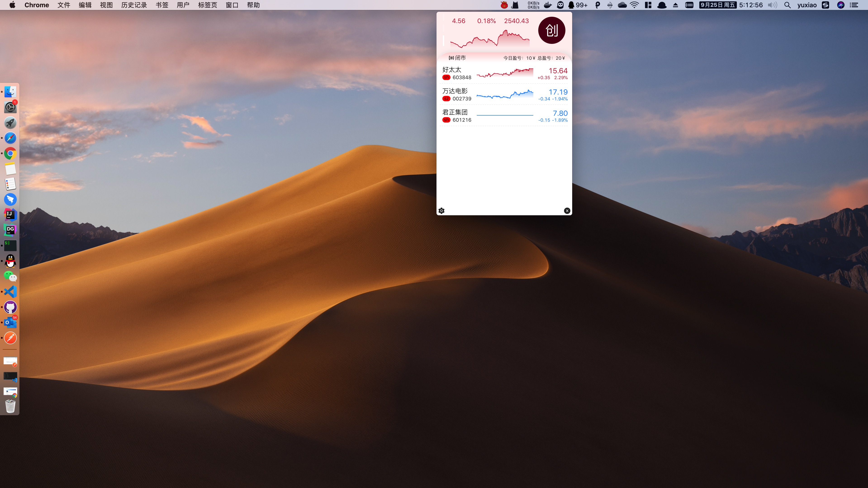Open the Chrome 文件 menu

point(64,5)
